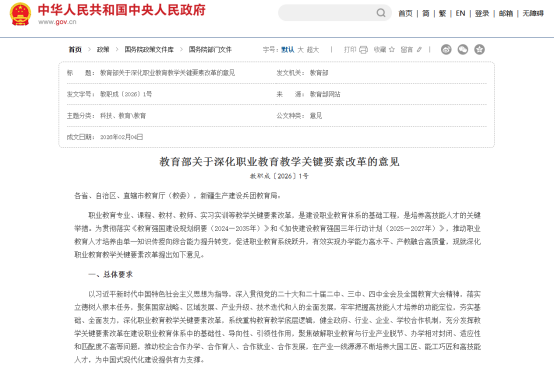Screen dimensions: 554x372
Task: Open the 邮箱 mailbox link
Action: tap(506, 13)
